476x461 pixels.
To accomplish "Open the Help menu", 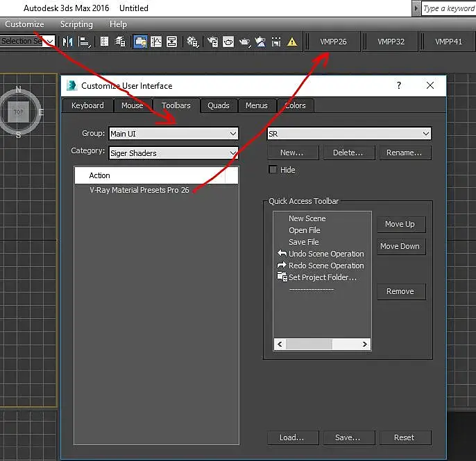I will [118, 24].
